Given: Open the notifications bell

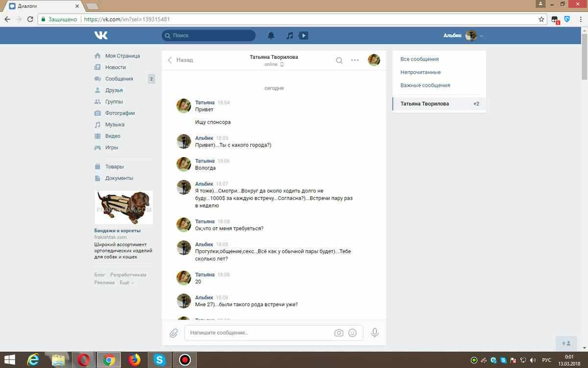Looking at the screenshot, I should click(271, 35).
